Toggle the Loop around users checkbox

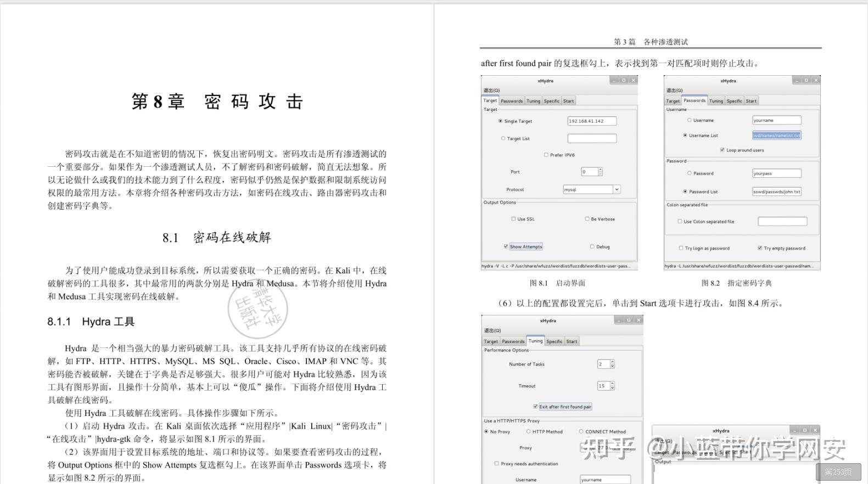click(722, 150)
